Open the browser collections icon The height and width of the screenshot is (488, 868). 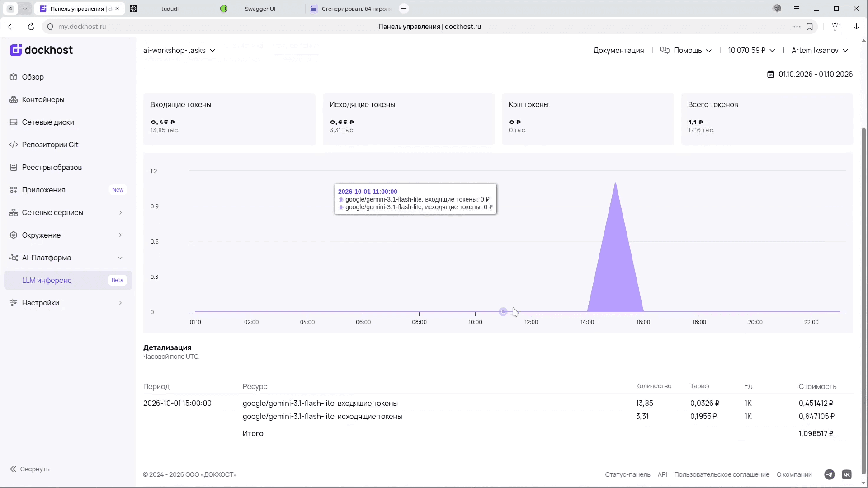click(836, 27)
